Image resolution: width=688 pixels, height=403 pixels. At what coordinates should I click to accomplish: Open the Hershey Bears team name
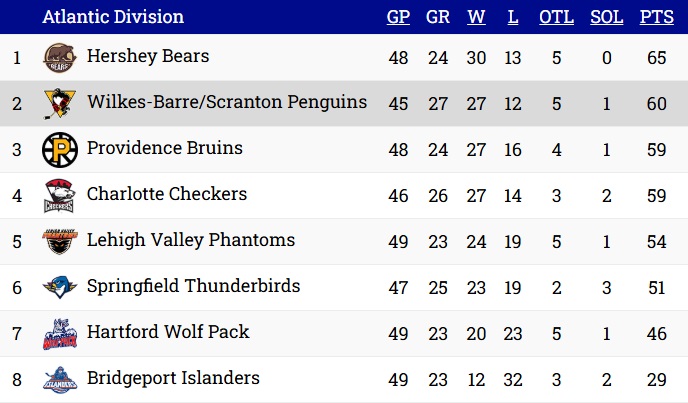point(148,56)
